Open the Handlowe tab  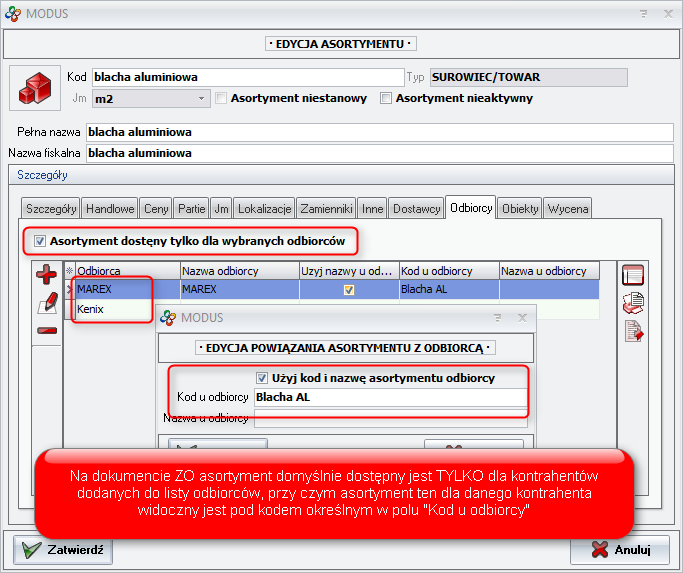pos(110,209)
